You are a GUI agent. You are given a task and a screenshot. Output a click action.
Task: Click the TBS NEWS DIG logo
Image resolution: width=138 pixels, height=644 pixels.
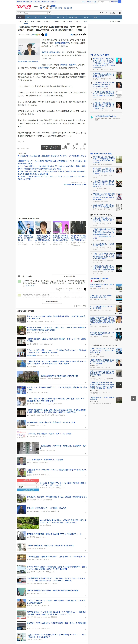[77, 35]
